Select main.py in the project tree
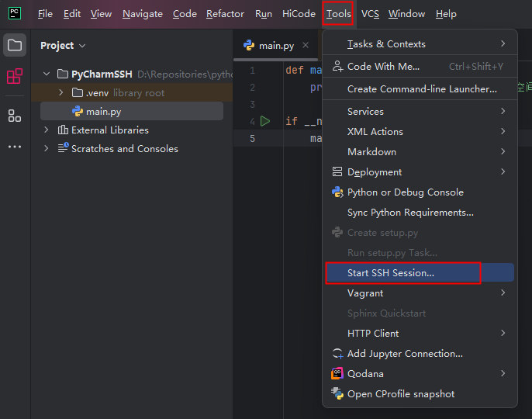This screenshot has height=419, width=532. (103, 112)
